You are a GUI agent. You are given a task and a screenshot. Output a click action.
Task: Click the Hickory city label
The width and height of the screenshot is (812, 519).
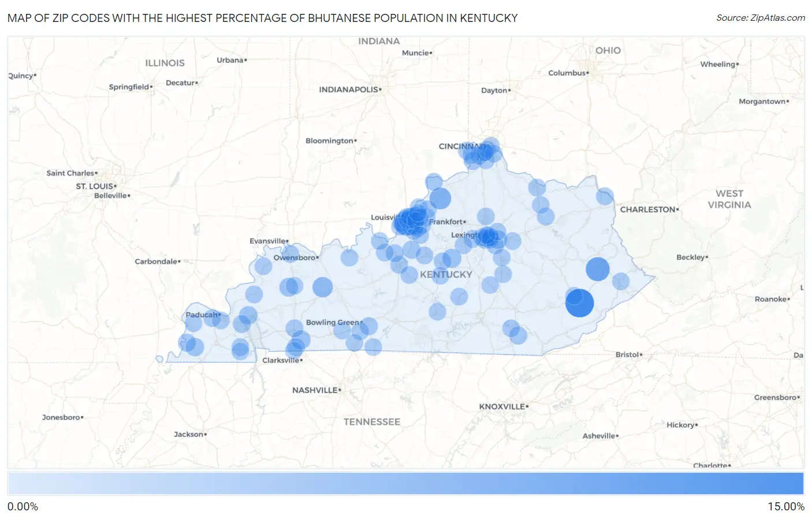(680, 425)
